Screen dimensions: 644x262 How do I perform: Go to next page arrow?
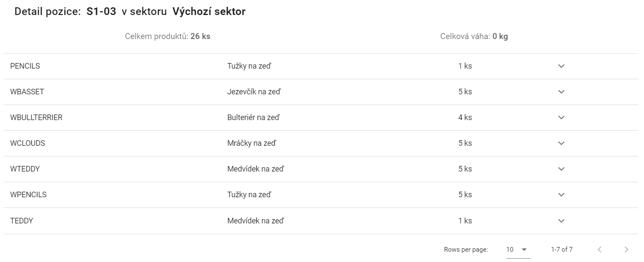626,250
